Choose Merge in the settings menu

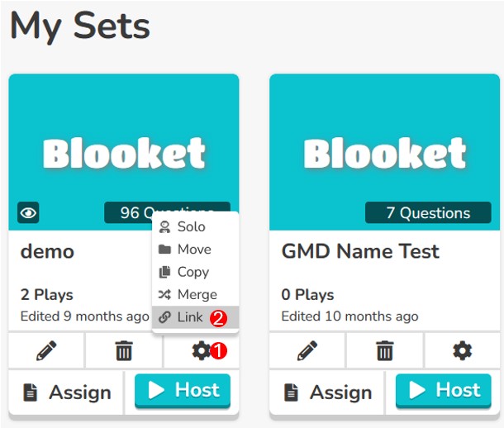point(195,294)
